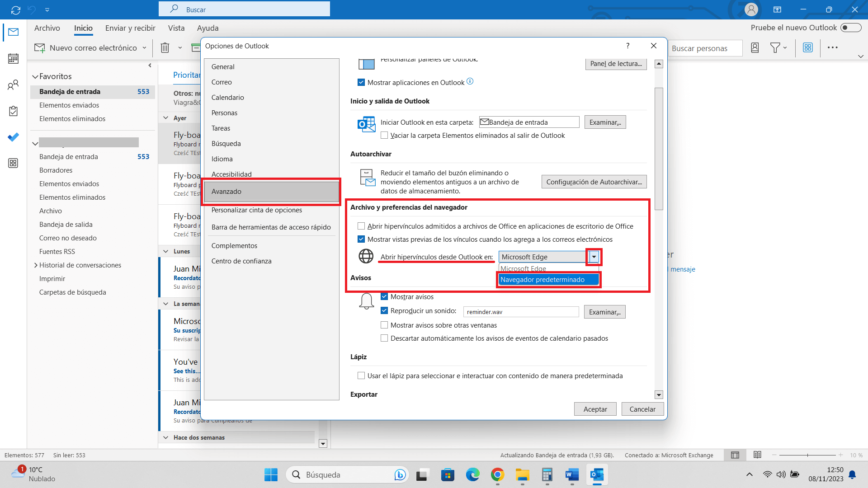Click the Filter email funnel icon
868x488 pixels.
point(775,47)
